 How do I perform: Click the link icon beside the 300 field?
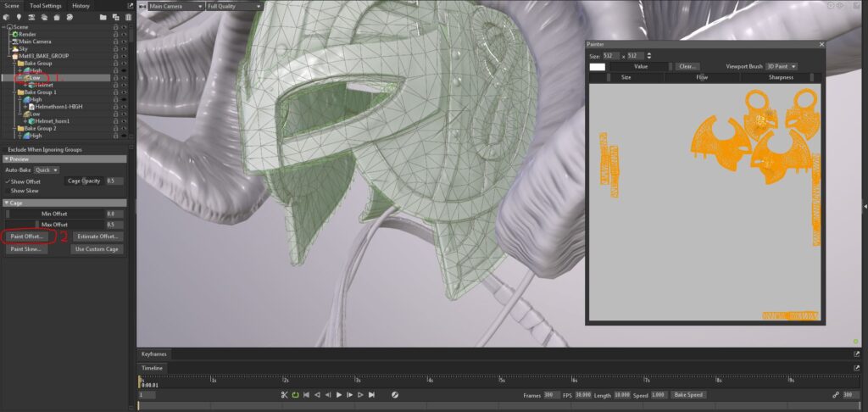click(835, 395)
